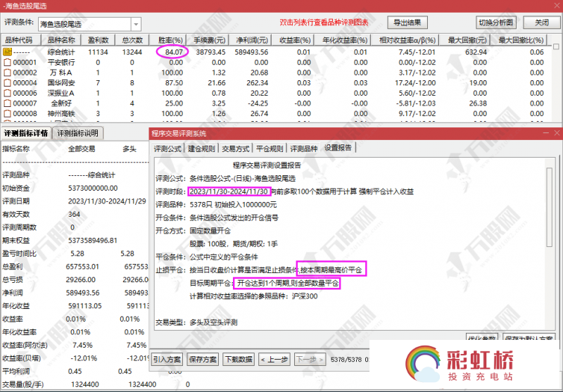Show the 评测品种 tab
Viewport: 563px width, 392px height.
pyautogui.click(x=304, y=148)
